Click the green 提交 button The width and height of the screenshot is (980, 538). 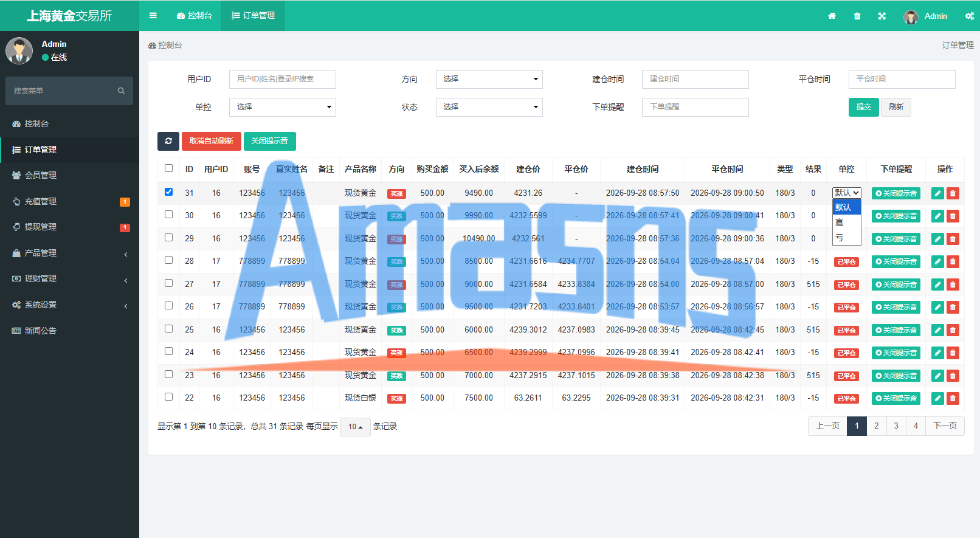pyautogui.click(x=863, y=107)
